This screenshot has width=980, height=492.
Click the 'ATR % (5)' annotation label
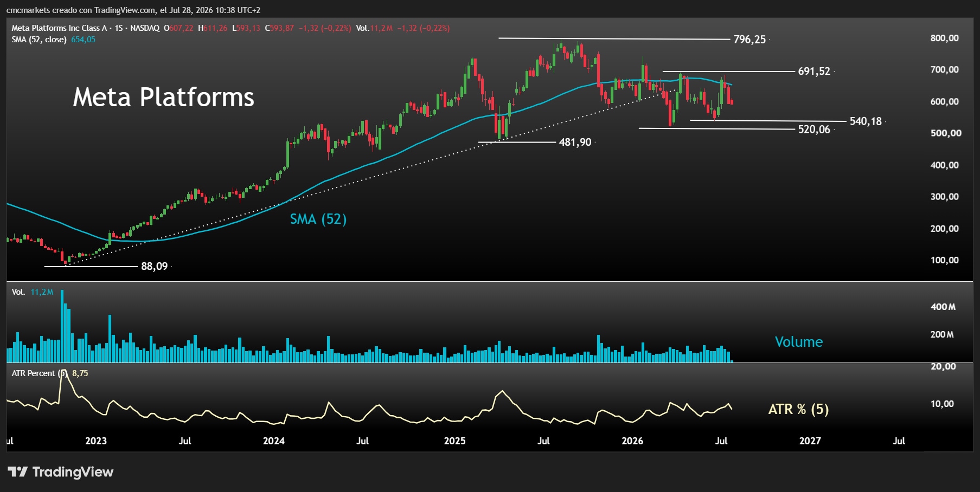[798, 409]
